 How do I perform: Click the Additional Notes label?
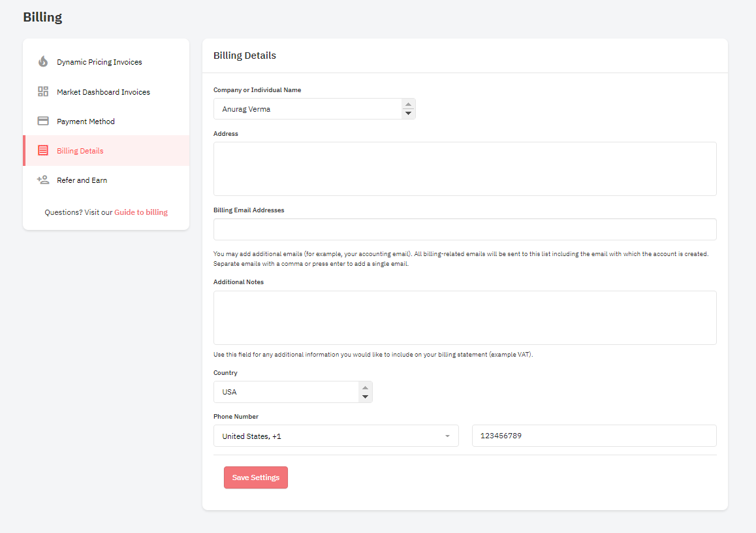click(239, 282)
